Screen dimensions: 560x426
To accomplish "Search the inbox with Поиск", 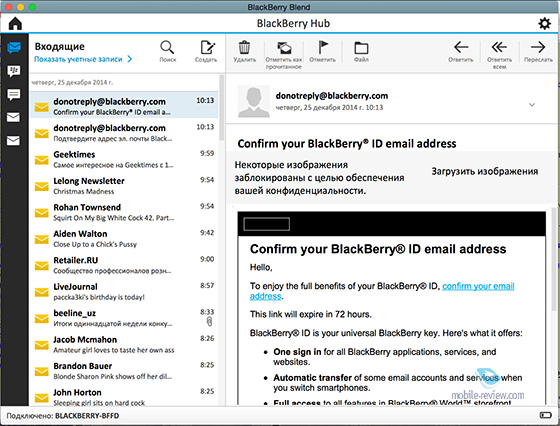I will tap(167, 52).
